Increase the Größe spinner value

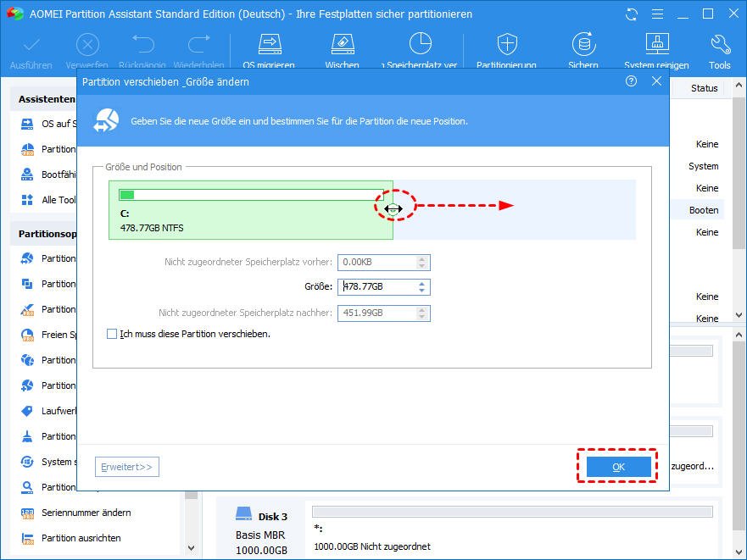(x=421, y=284)
